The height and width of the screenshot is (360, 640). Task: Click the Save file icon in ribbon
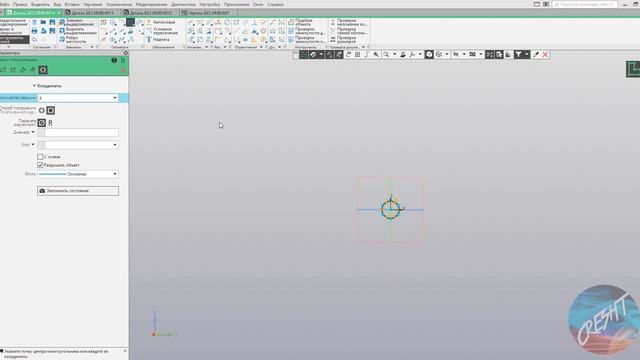[52, 22]
